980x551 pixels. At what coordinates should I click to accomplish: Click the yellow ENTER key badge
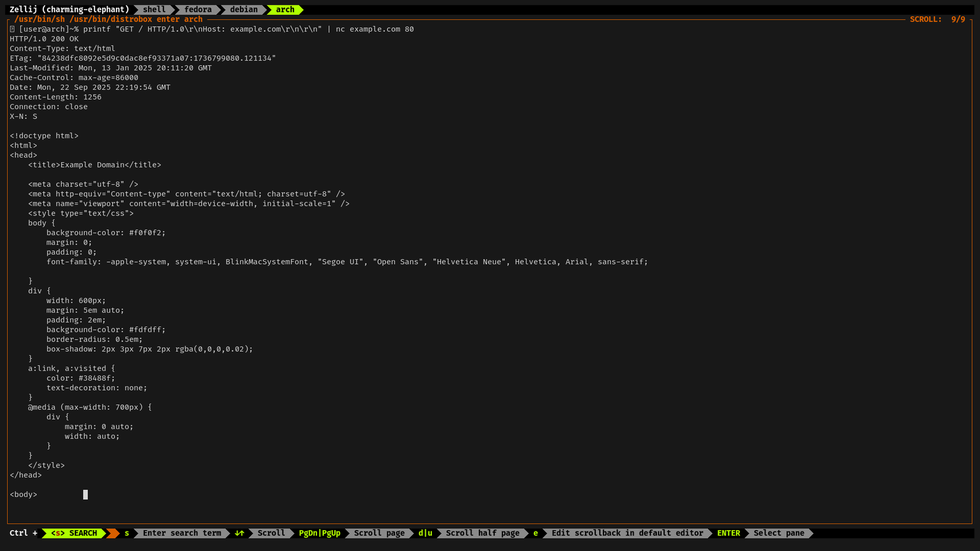click(728, 533)
